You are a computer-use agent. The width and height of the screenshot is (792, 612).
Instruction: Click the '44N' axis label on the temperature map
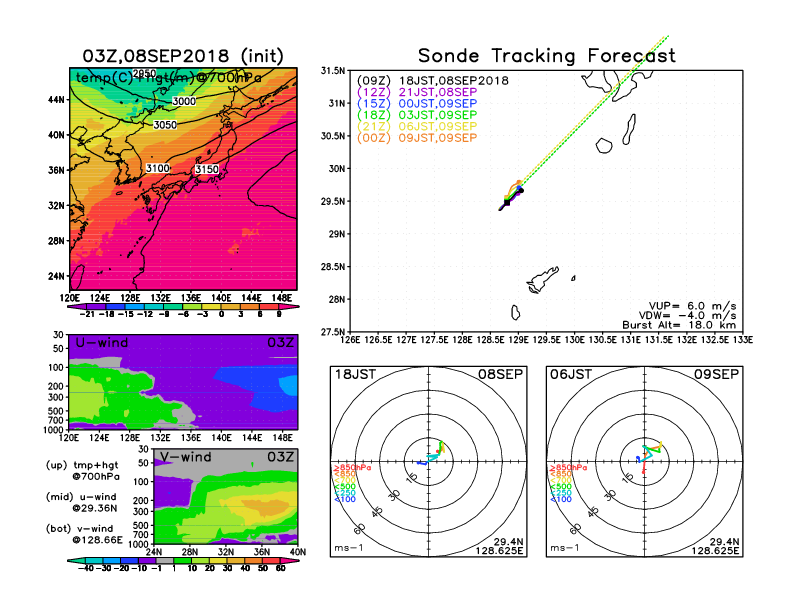[56, 99]
